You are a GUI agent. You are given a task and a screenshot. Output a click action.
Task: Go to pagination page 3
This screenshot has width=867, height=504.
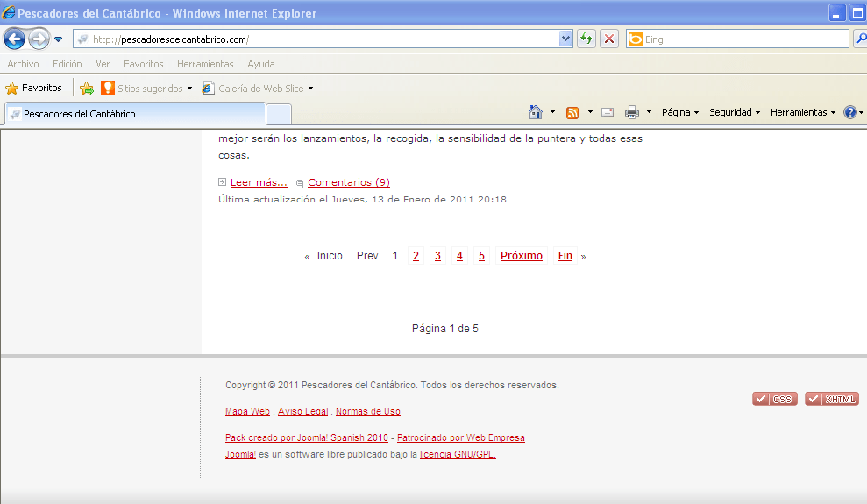(438, 256)
